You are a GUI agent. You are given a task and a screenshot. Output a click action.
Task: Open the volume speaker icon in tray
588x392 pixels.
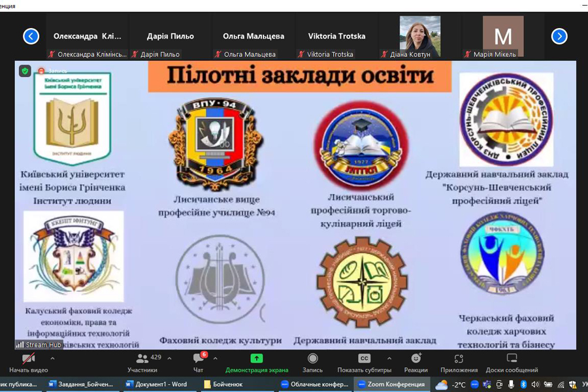536,384
